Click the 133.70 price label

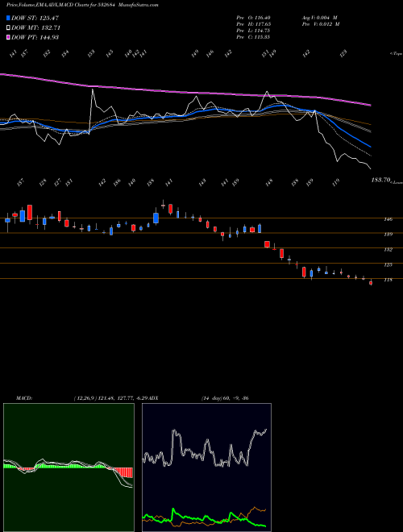point(381,180)
